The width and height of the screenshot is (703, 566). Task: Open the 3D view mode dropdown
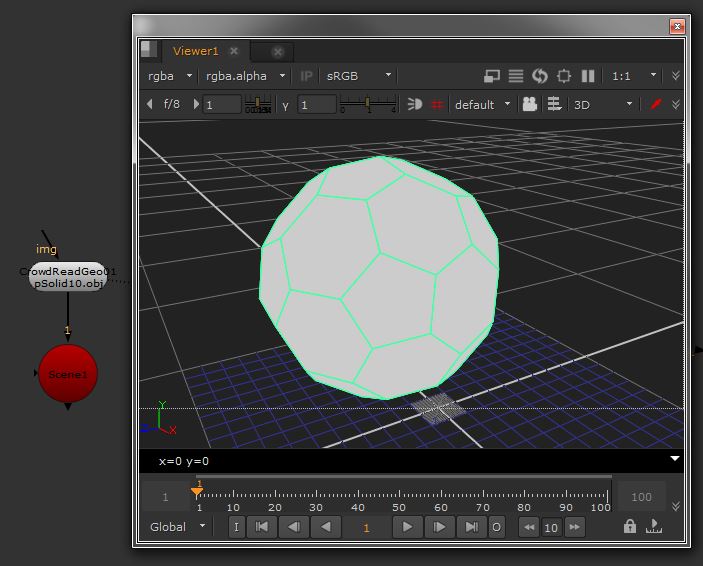pos(603,104)
